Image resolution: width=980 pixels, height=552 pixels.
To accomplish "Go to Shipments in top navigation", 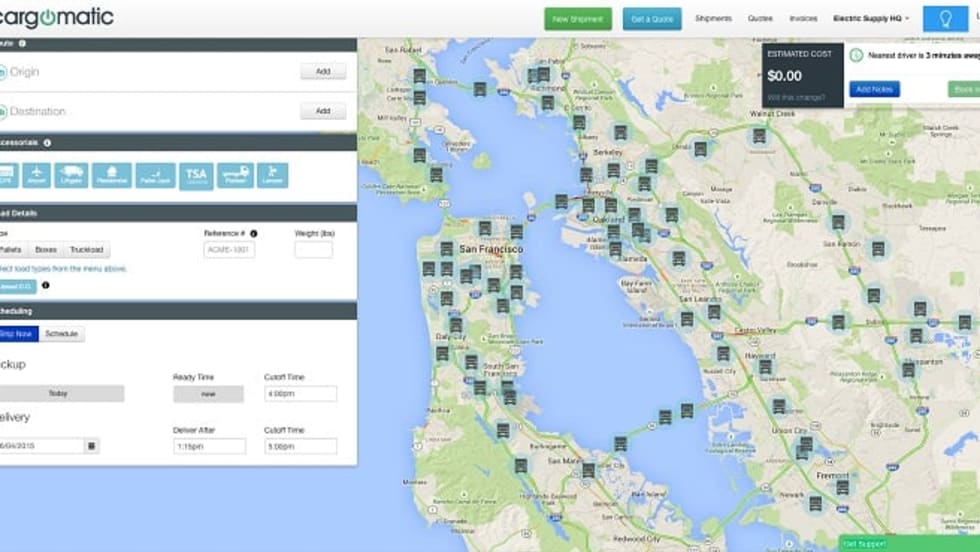I will pyautogui.click(x=713, y=19).
